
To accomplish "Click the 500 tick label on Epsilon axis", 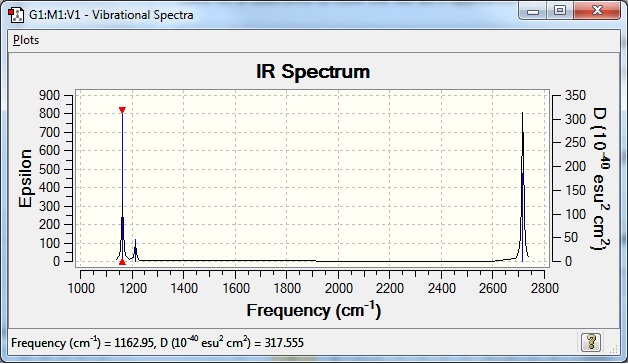I will pyautogui.click(x=49, y=169).
